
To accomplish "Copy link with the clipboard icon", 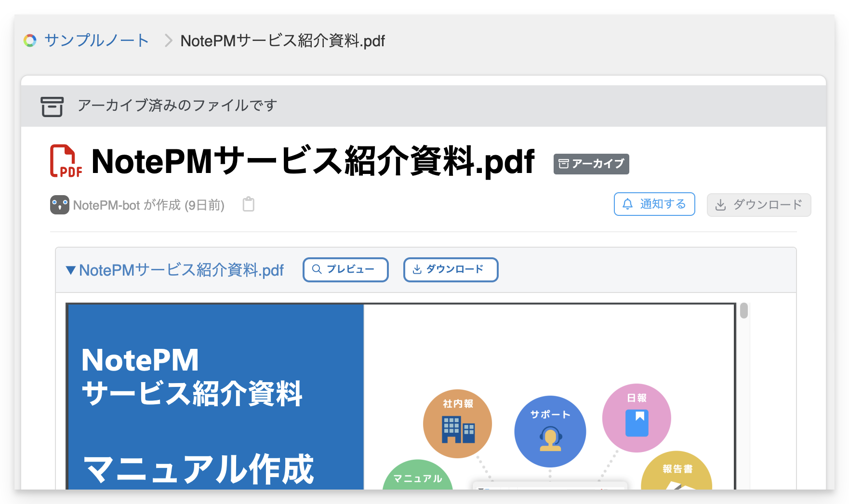I will tap(249, 204).
